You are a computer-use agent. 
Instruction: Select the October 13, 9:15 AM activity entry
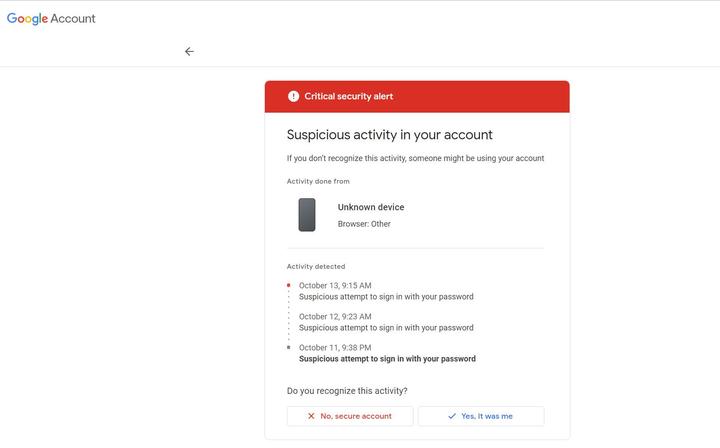pyautogui.click(x=386, y=291)
